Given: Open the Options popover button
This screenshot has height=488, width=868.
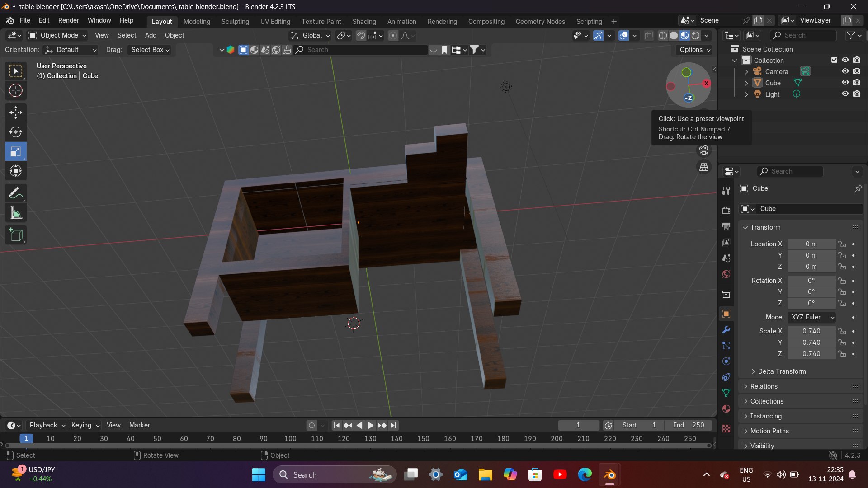Looking at the screenshot, I should click(695, 50).
